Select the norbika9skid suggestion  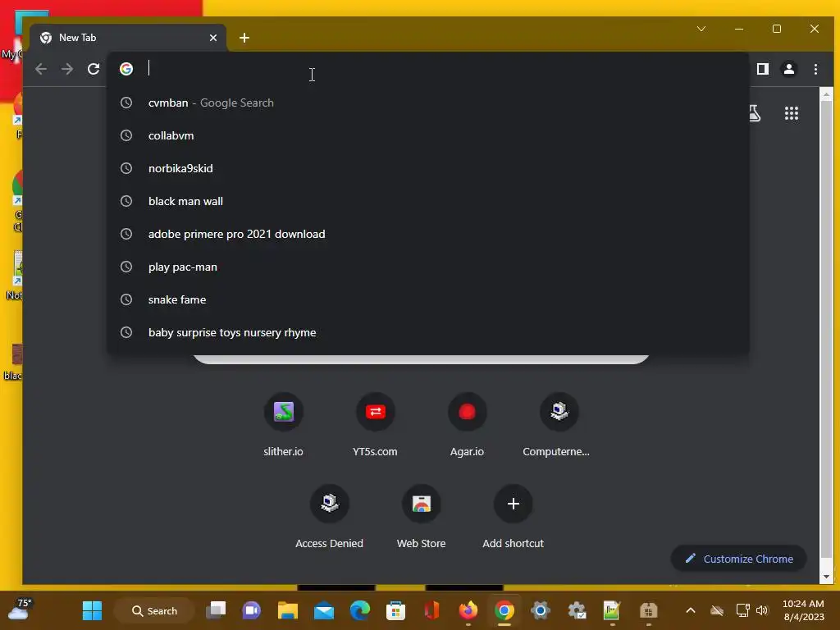click(x=428, y=168)
